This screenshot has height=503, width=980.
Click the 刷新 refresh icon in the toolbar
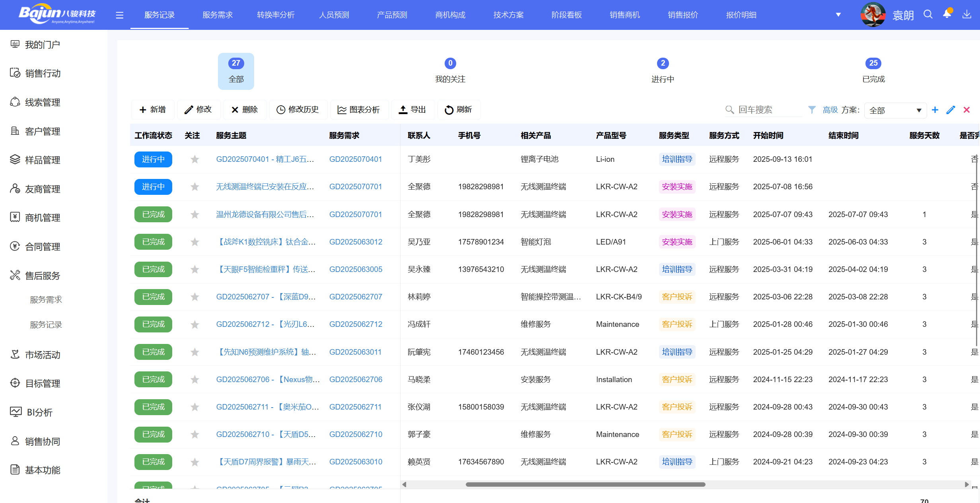459,110
